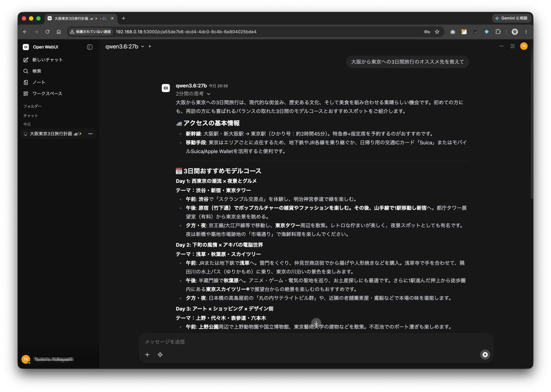
Task: Bookmark this page with the star
Action: 437,32
